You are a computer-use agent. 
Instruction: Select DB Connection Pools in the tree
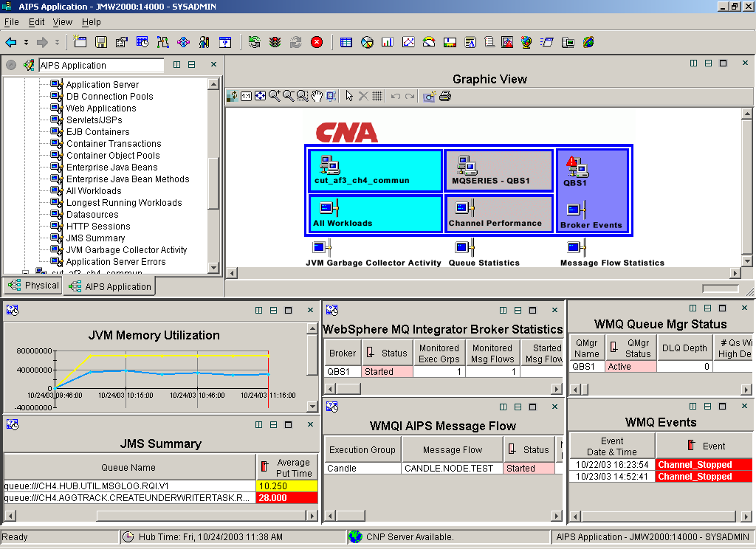click(x=109, y=97)
